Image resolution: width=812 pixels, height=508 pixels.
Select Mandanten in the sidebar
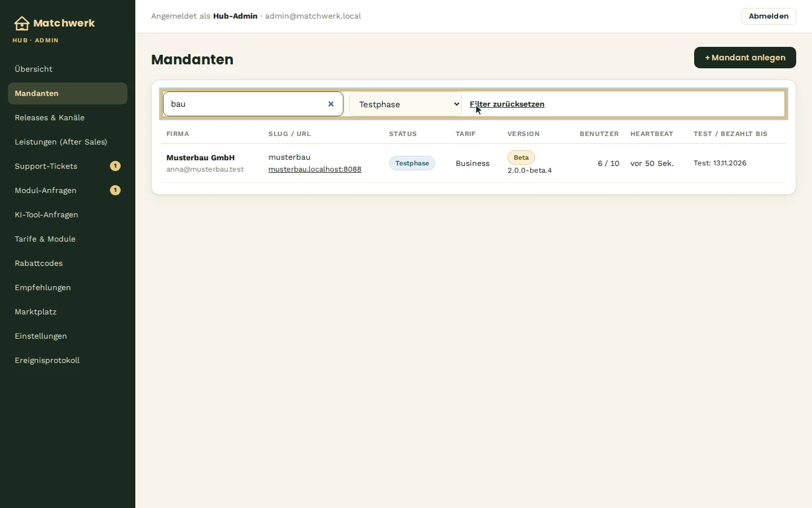(68, 93)
